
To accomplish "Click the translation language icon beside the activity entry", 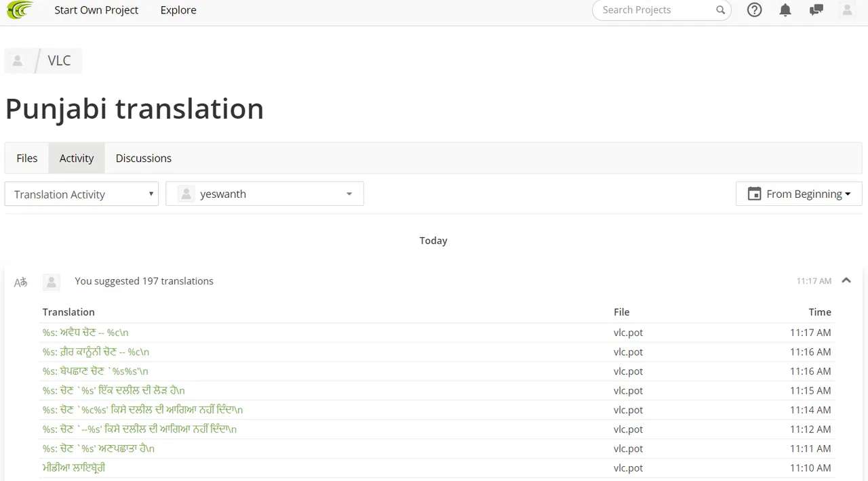I will [21, 283].
